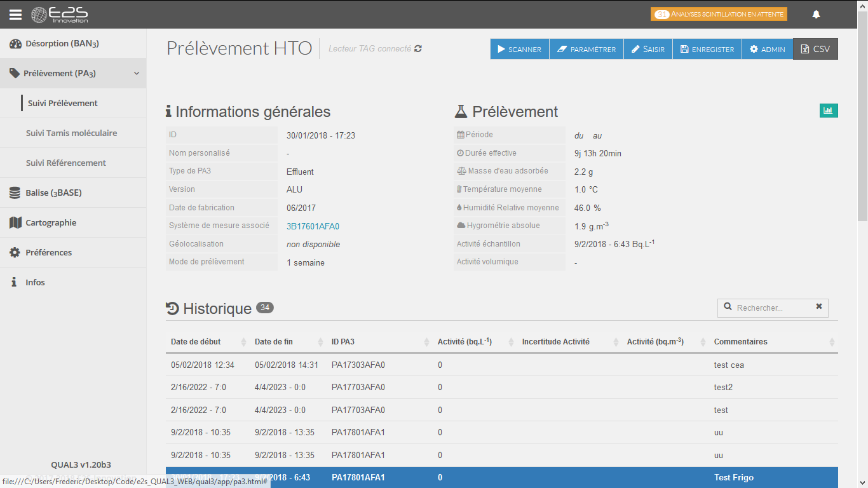Screen dimensions: 868x488
Task: Click the cloud icon beside Hygrométrie absolue
Action: pyautogui.click(x=461, y=226)
